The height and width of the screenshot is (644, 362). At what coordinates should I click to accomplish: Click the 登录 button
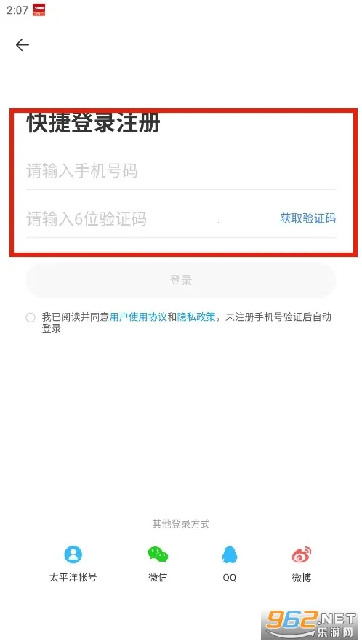(x=181, y=280)
